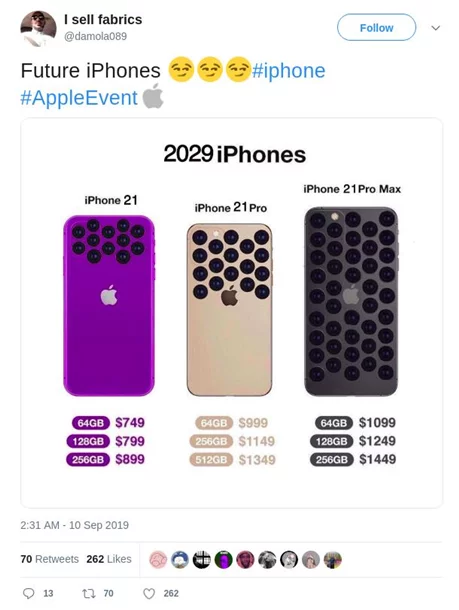Screen dimensions: 459x610
Task: Click the black-and-white grid liker avatar
Action: (x=202, y=560)
